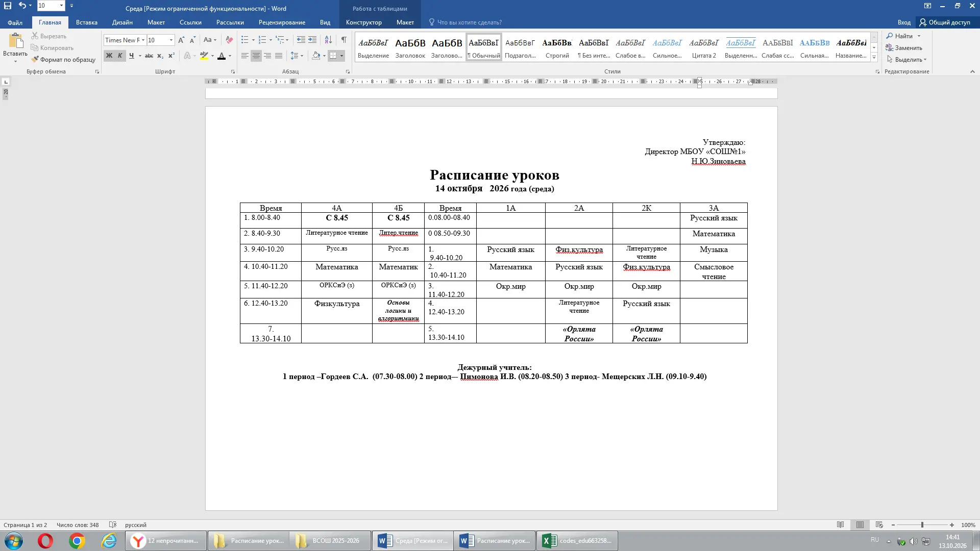Screen dimensions: 980x551
Task: Click the zoom slider in status bar
Action: pos(922,525)
